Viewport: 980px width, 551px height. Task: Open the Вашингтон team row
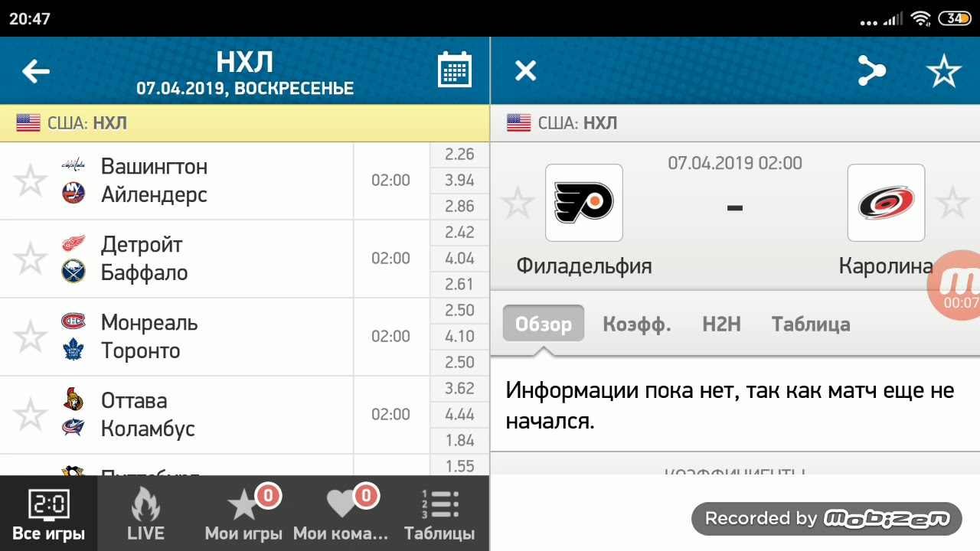point(154,166)
